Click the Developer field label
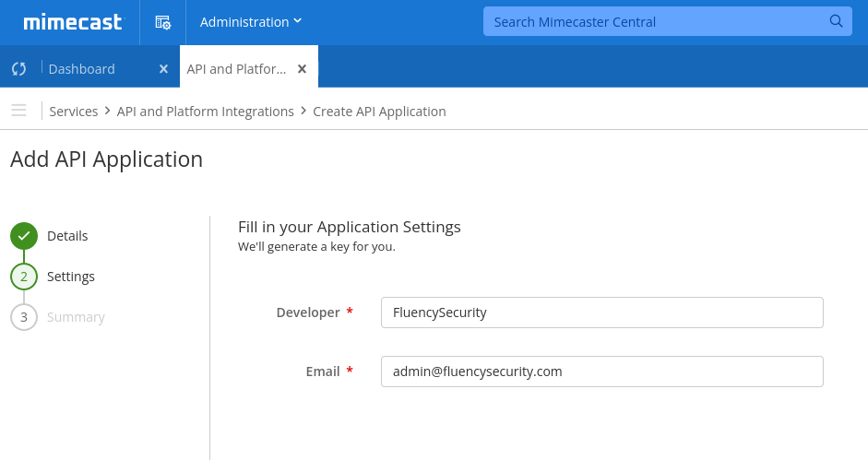Image resolution: width=868 pixels, height=460 pixels. [x=308, y=313]
